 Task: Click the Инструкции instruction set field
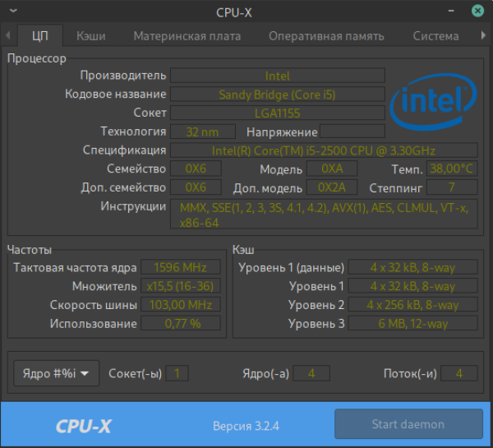pyautogui.click(x=324, y=215)
